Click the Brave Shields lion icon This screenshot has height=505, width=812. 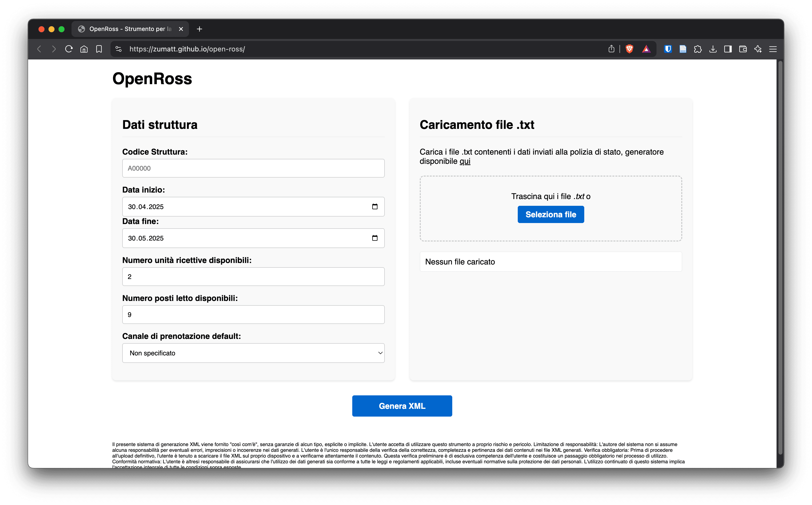(x=629, y=49)
